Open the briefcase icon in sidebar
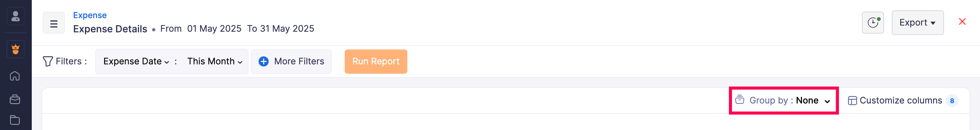The image size is (980, 130). [x=15, y=99]
